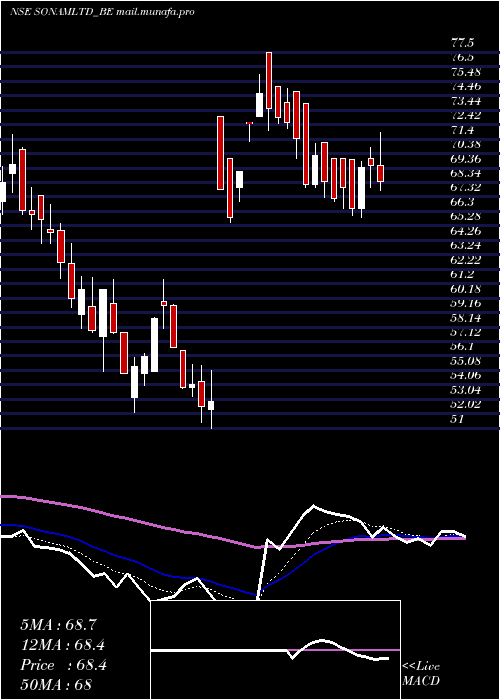The height and width of the screenshot is (700, 500).
Task: Click the 69.36 price axis label
Action: pyautogui.click(x=466, y=159)
